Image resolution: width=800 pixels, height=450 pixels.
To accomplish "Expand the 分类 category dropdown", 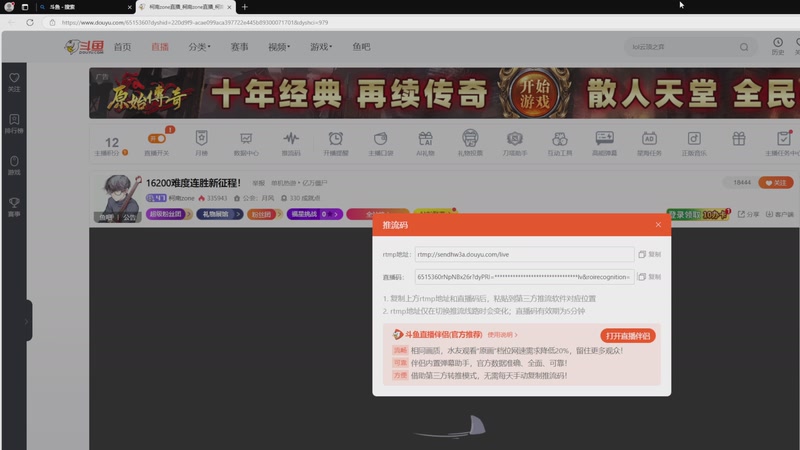I will point(199,47).
